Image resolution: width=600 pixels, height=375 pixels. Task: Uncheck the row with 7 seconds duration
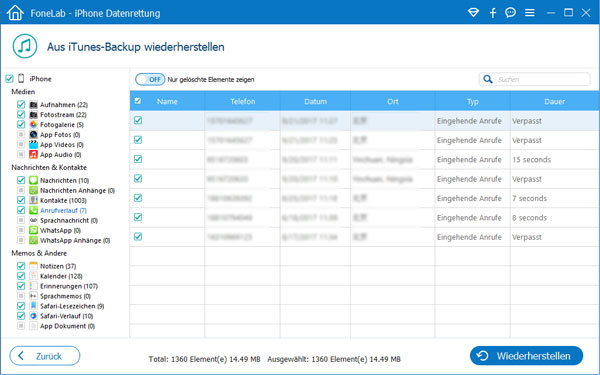point(138,198)
